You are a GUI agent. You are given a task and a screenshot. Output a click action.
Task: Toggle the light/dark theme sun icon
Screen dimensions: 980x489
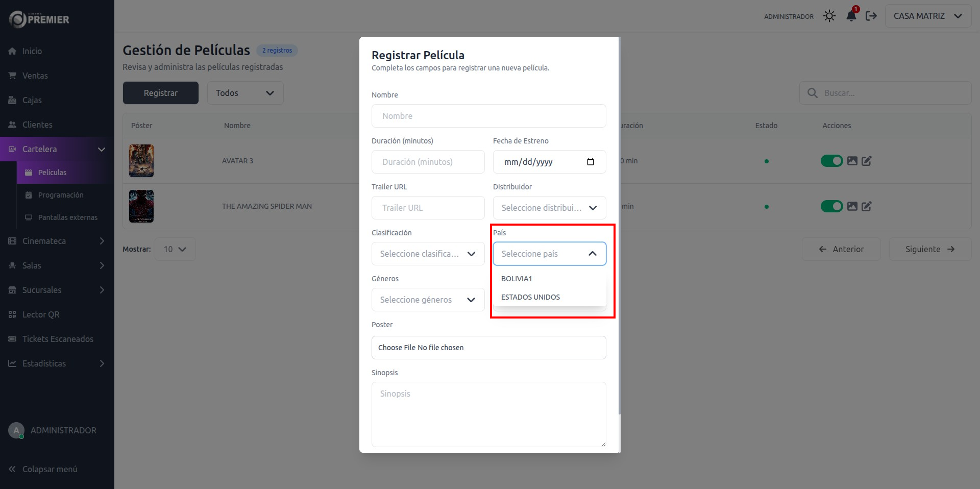tap(829, 16)
